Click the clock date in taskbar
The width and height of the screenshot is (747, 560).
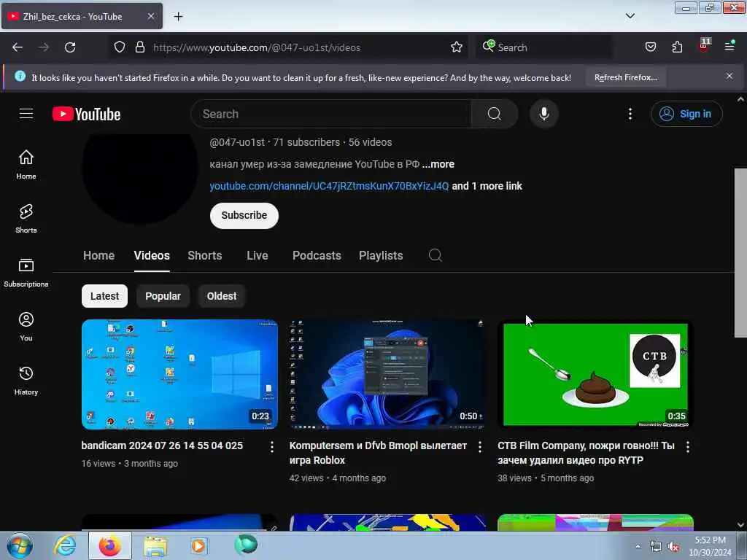[x=710, y=546]
